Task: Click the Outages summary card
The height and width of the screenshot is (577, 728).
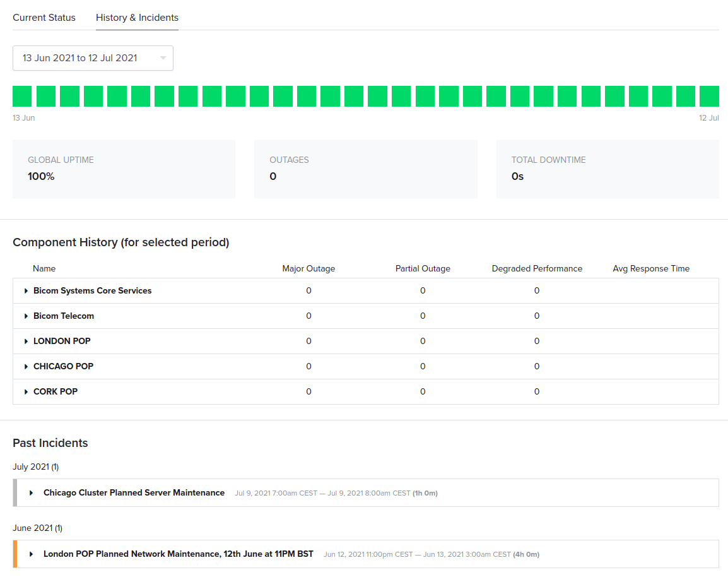Action: pyautogui.click(x=366, y=169)
